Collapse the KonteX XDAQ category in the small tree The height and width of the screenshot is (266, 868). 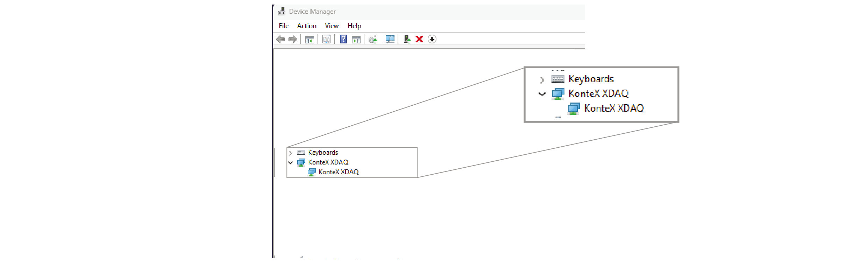click(x=290, y=162)
